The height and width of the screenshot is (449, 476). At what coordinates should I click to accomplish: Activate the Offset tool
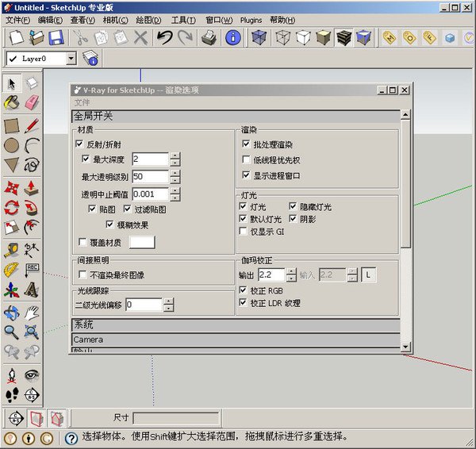tap(32, 228)
